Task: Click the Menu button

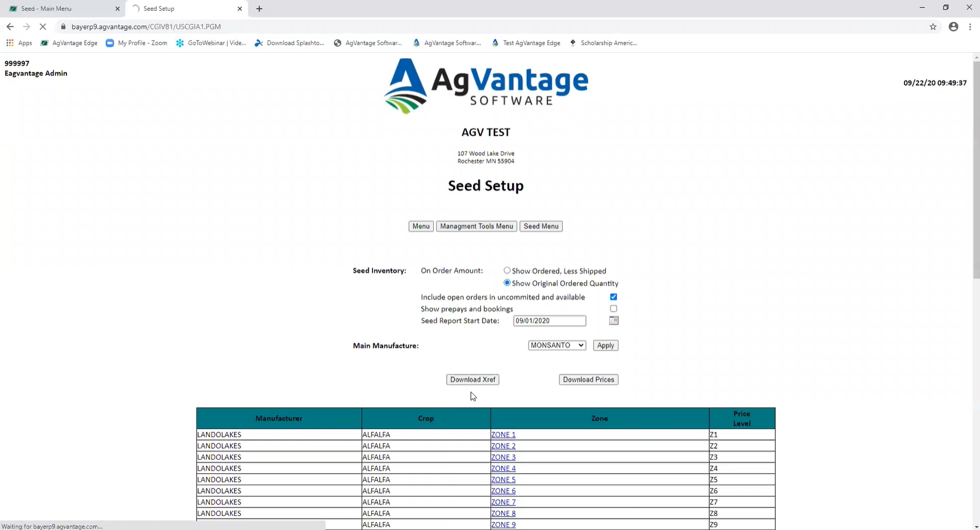Action: (x=421, y=226)
